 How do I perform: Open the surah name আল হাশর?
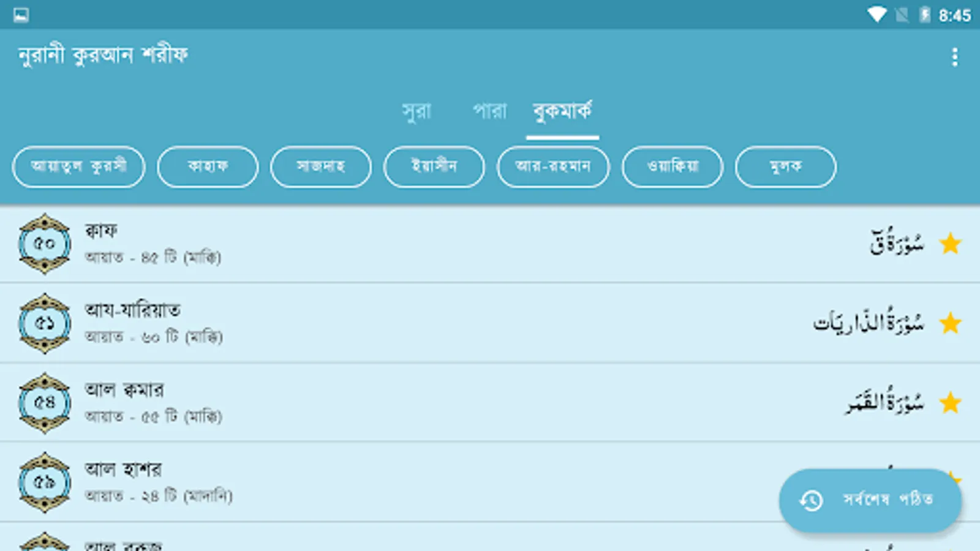point(123,469)
